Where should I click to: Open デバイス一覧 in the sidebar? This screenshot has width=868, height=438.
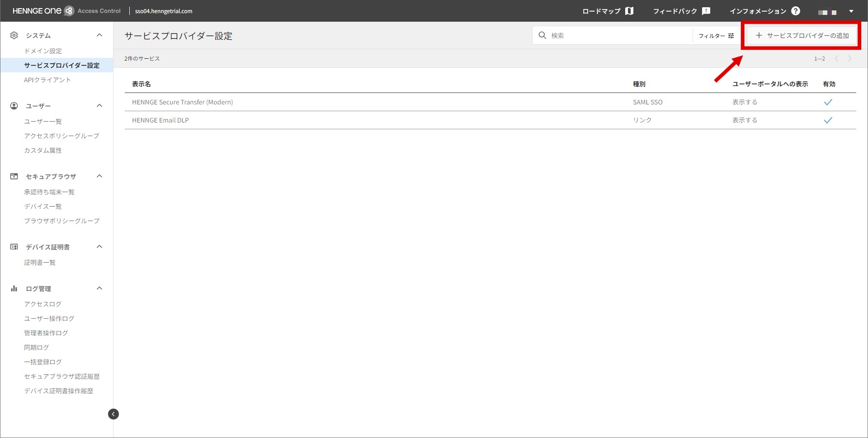tap(43, 207)
